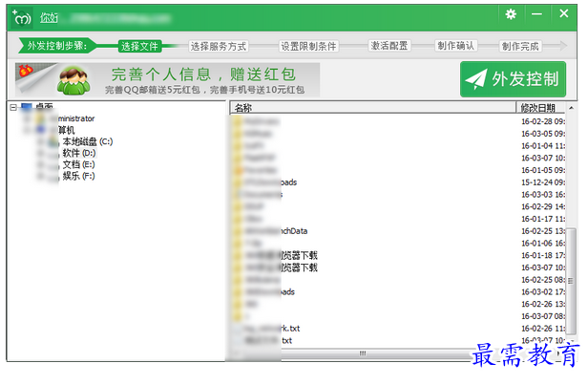Select the row dated 16-03-03 16:
This screenshot has width=588, height=385.
[x=397, y=194]
